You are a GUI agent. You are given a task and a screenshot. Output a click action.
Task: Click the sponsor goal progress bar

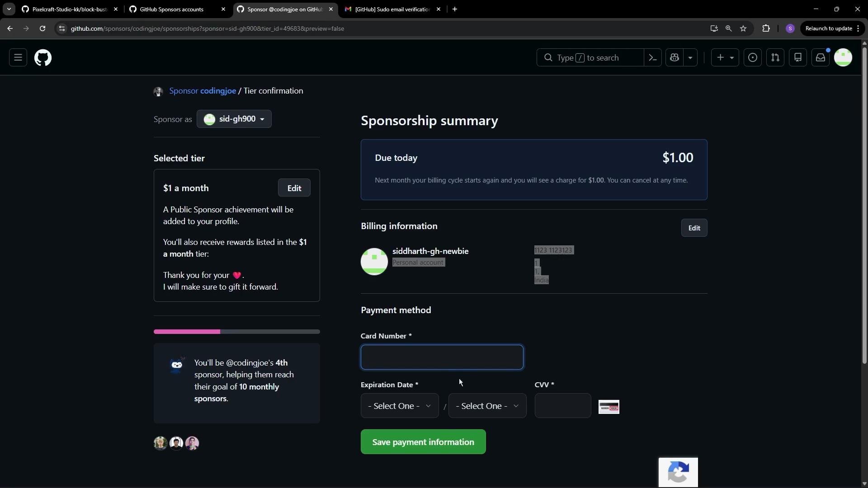click(237, 332)
